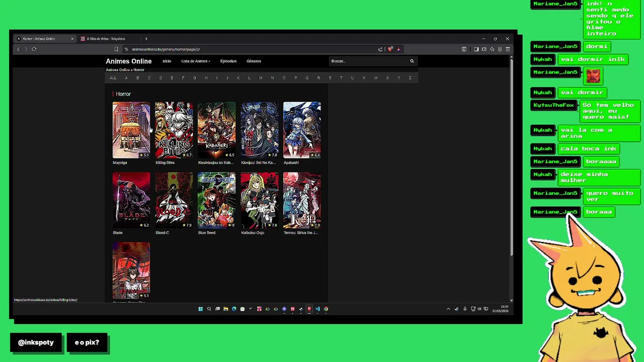This screenshot has height=362, width=644.
Task: Open Steam from the taskbar
Action: (x=301, y=309)
